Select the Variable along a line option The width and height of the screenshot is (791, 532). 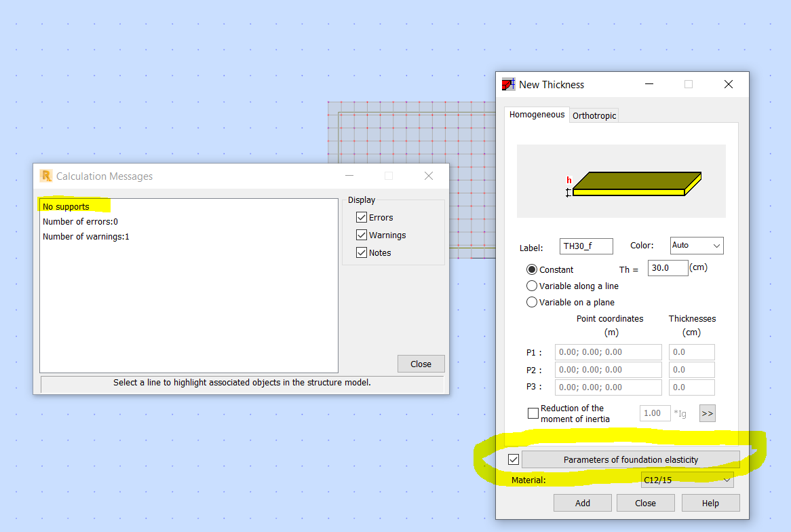pos(532,286)
